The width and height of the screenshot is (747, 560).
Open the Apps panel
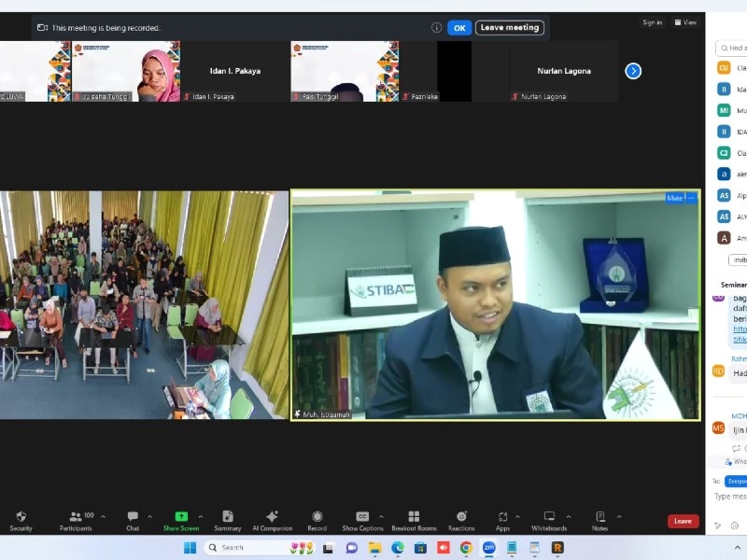[502, 521]
